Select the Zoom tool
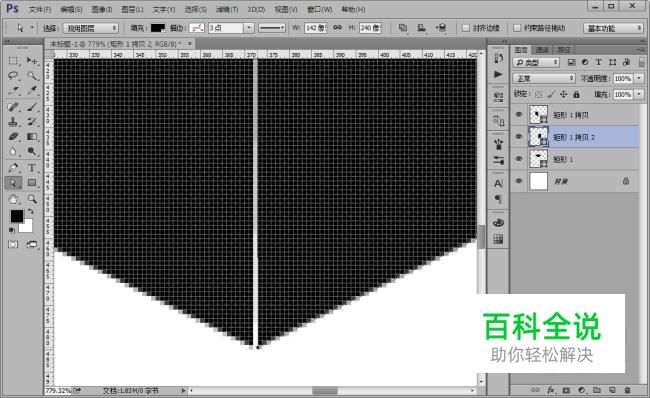Screen dimensions: 650x398 [x=32, y=199]
